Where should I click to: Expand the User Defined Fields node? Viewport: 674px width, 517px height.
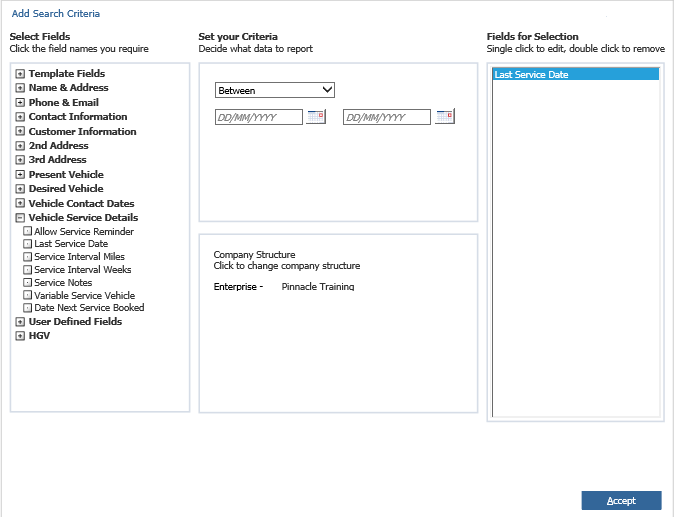tap(20, 321)
